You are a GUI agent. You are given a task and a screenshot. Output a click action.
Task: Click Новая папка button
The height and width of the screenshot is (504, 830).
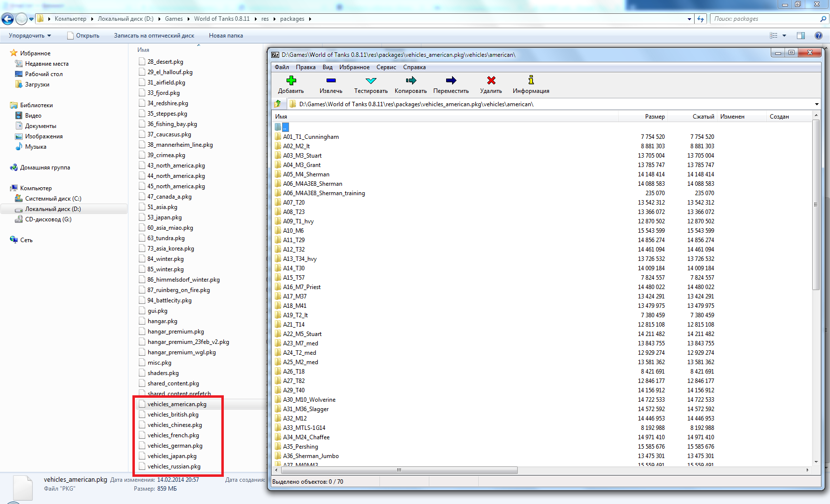click(x=226, y=36)
